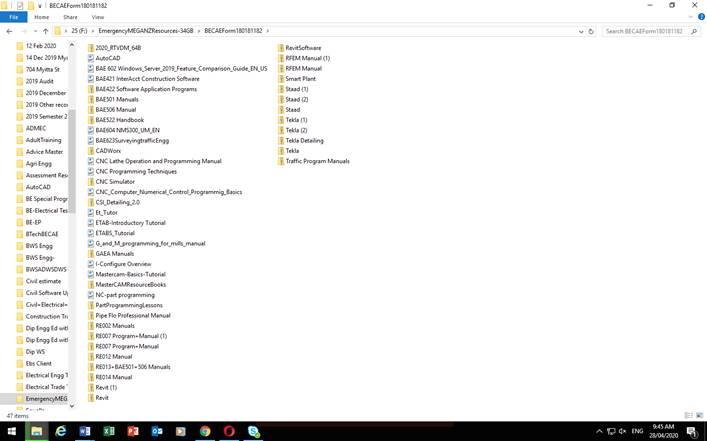Select RE014 Manual folder icon
Screen dimensions: 707x441
(91, 377)
